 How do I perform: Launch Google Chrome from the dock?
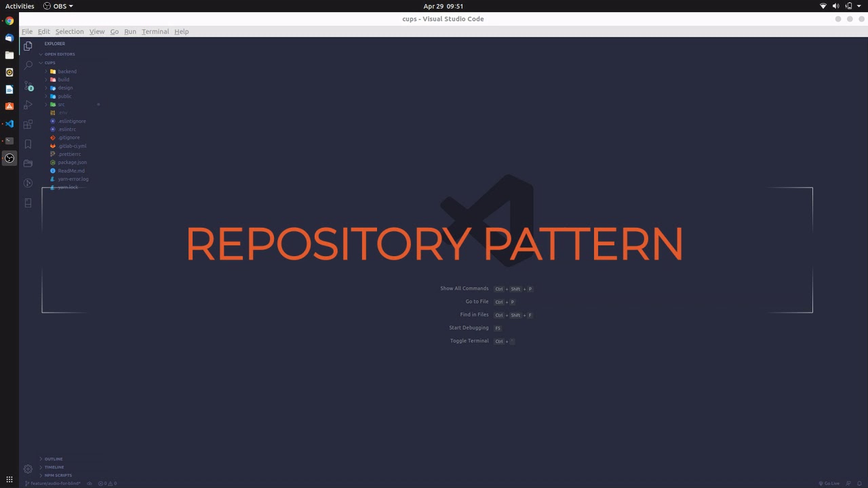(9, 21)
